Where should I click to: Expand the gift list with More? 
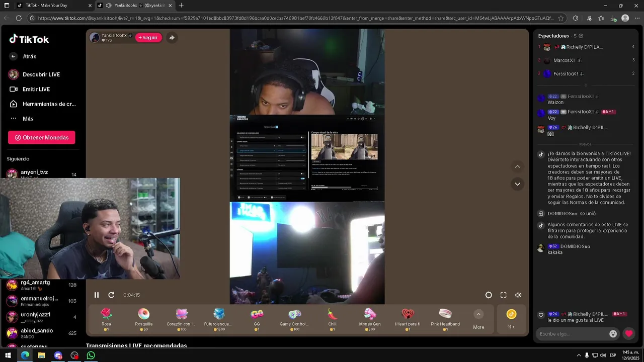click(478, 319)
